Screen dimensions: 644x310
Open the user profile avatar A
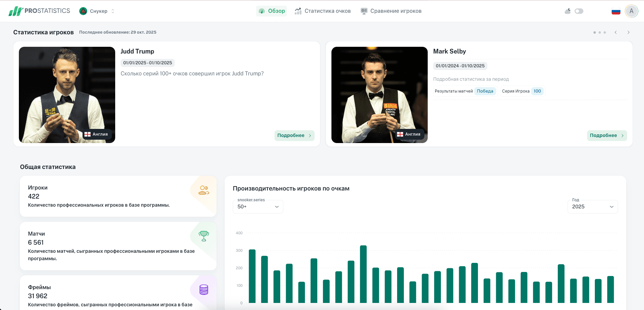[x=632, y=11]
